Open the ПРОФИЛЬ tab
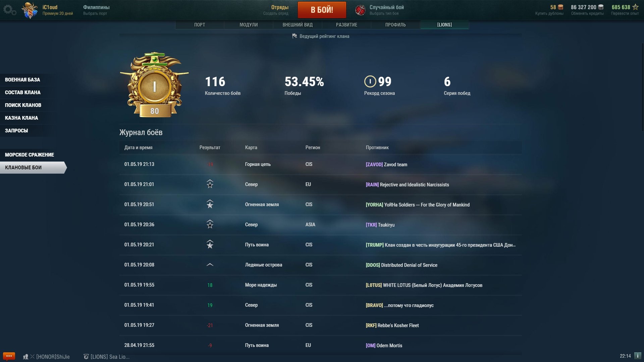644x362 pixels. (395, 25)
